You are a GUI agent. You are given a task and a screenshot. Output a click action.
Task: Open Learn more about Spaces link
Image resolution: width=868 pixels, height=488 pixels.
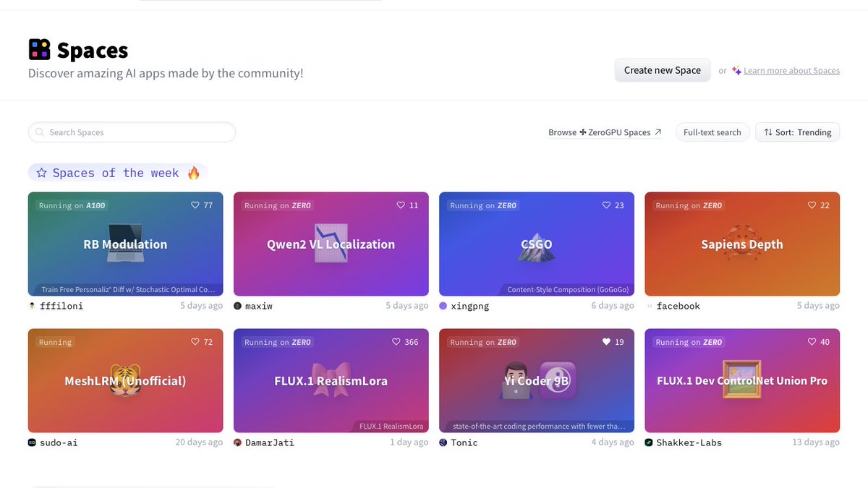point(791,71)
